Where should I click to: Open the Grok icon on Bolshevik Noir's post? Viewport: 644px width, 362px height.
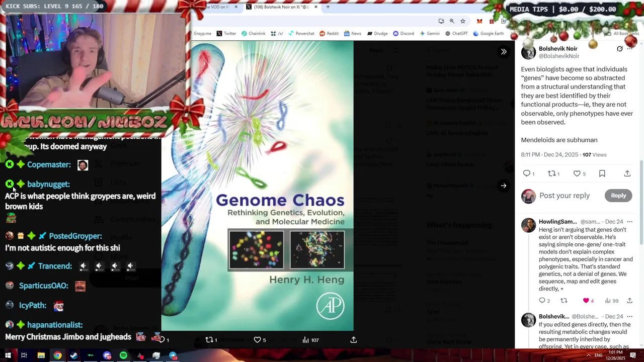(x=619, y=49)
